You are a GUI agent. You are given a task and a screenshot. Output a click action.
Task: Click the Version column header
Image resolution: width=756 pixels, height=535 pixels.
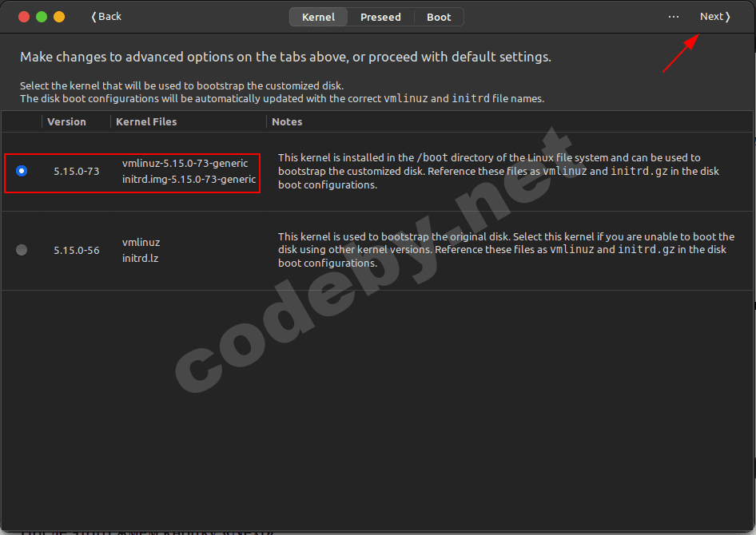pos(66,122)
